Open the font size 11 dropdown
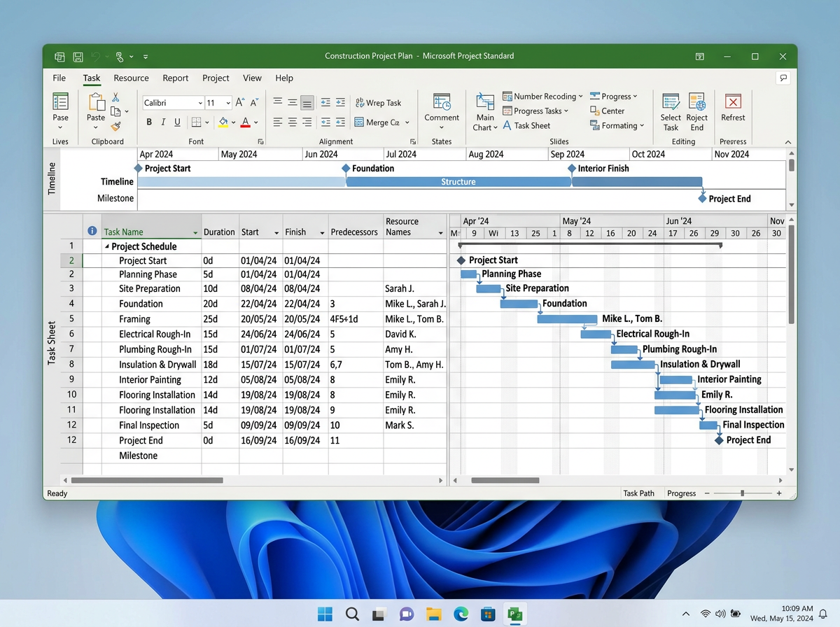Viewport: 840px width, 627px height. click(x=227, y=103)
